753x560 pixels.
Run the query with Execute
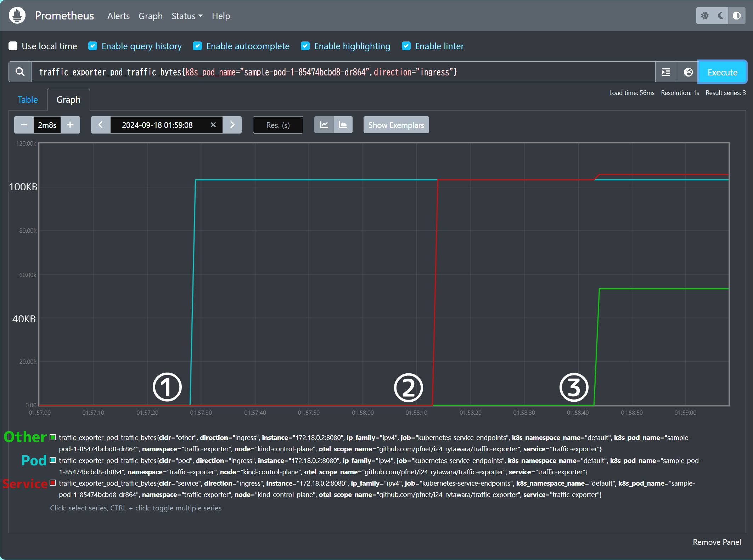(723, 72)
